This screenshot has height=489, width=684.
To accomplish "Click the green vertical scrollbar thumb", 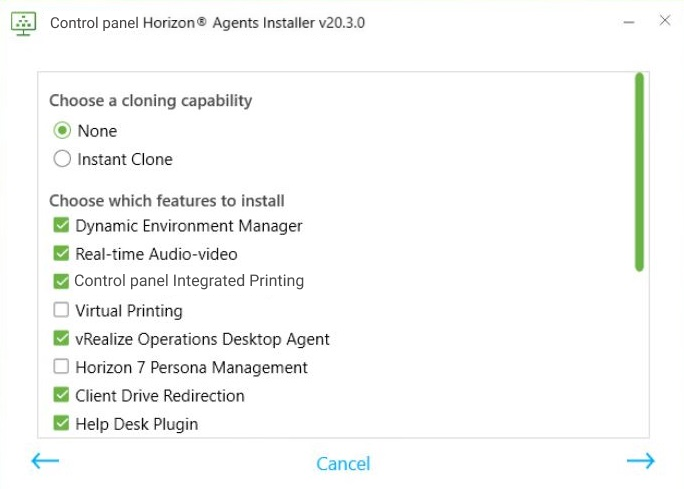I will tap(639, 172).
